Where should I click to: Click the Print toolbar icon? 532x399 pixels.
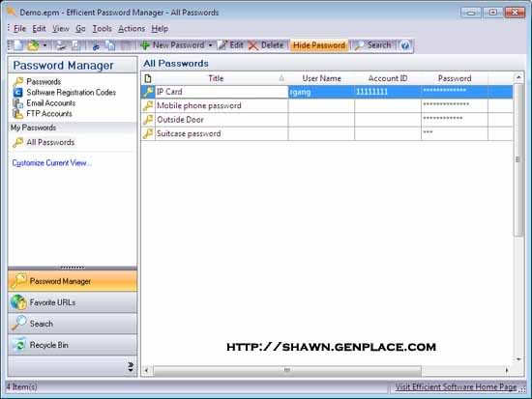pos(61,45)
